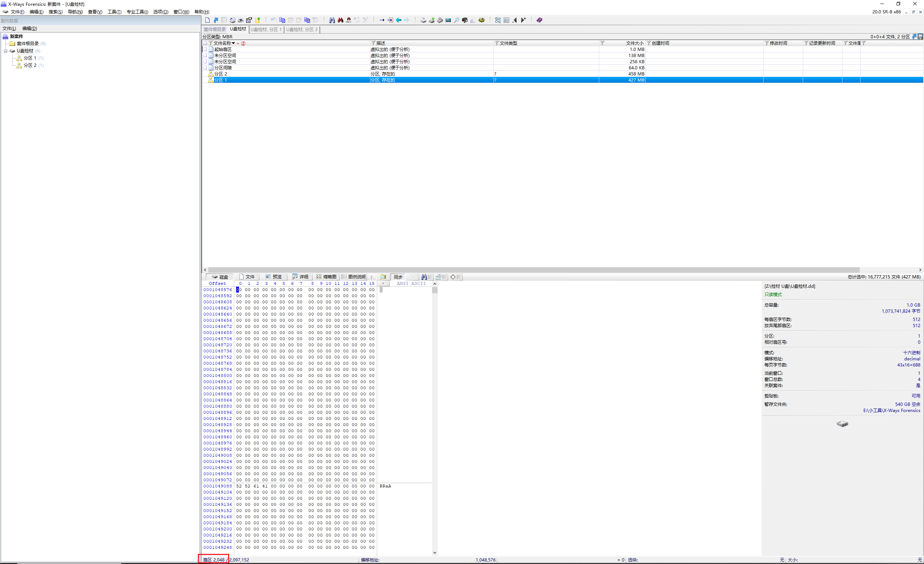Click the yellow gear Options icon
Viewport: 924px width, 564px height.
[x=481, y=20]
